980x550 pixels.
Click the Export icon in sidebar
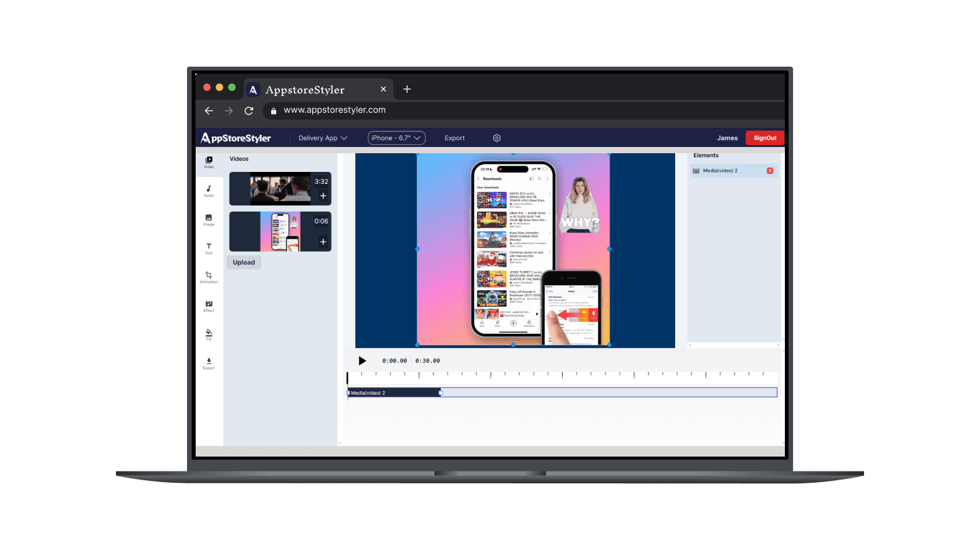point(209,363)
